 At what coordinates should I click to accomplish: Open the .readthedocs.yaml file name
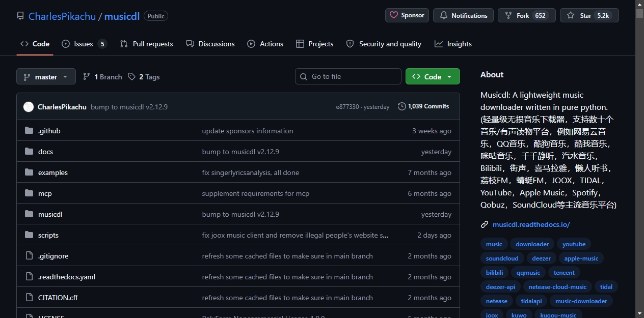(67, 277)
